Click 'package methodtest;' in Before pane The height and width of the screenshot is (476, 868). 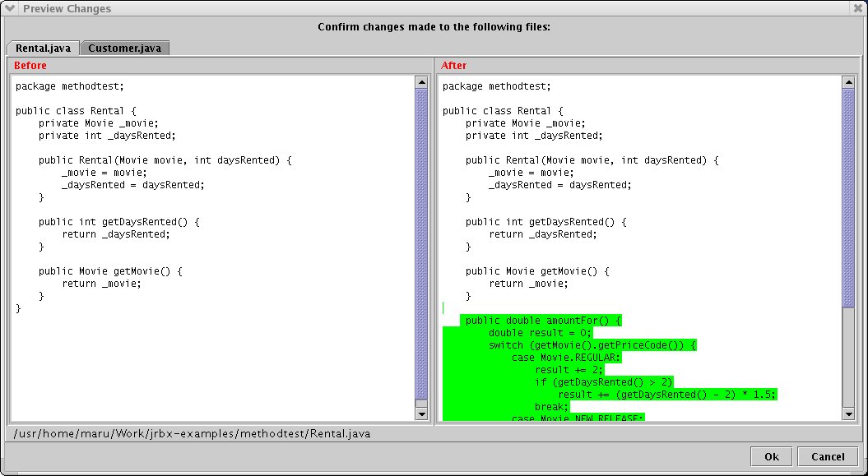[x=70, y=86]
